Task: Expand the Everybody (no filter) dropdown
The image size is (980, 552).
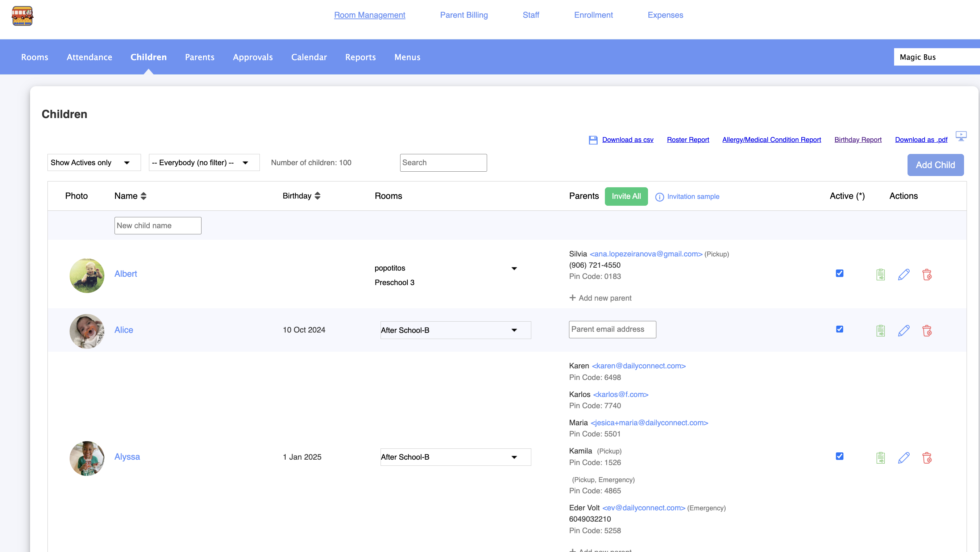Action: [204, 163]
